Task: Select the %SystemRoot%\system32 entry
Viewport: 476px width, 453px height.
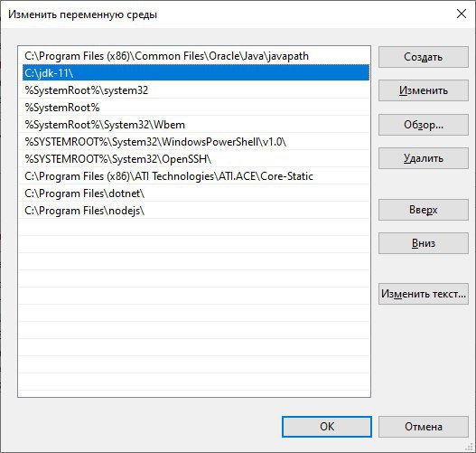Action: click(x=196, y=90)
